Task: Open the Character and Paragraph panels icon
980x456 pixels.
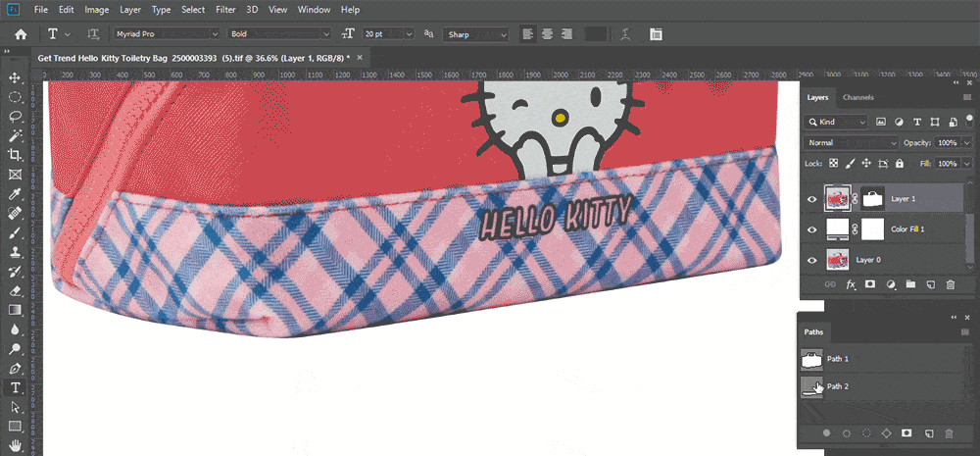Action: [x=656, y=34]
